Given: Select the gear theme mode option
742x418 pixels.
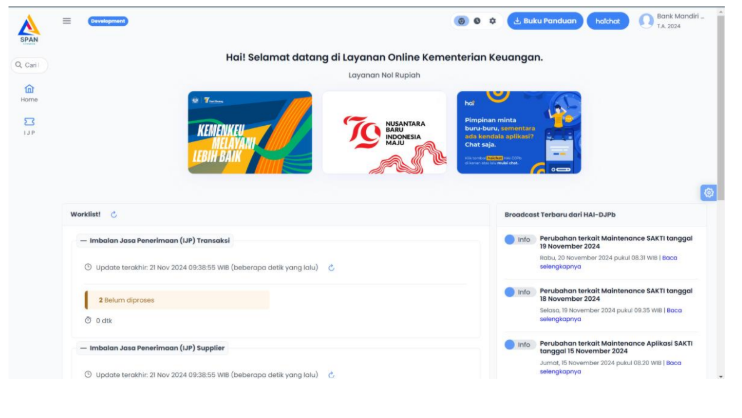Looking at the screenshot, I should point(492,21).
